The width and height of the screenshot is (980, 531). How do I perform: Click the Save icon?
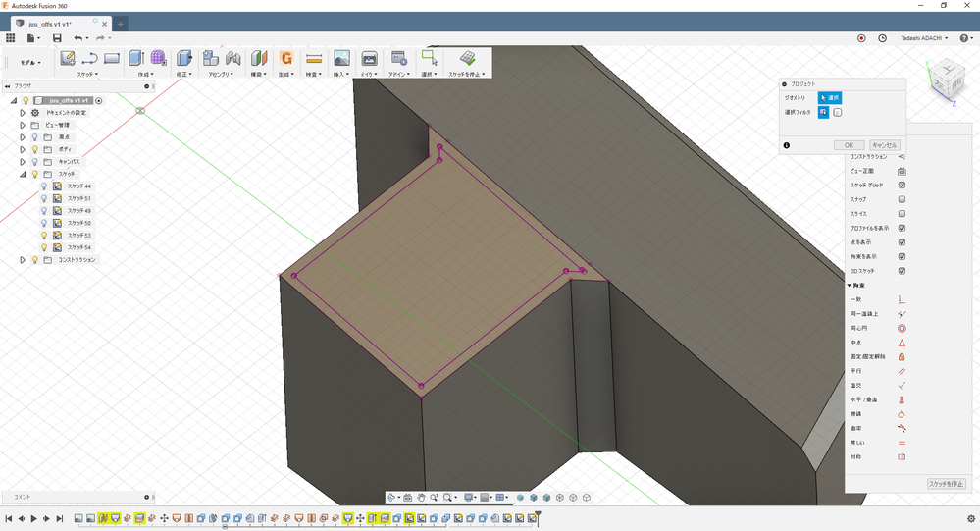(57, 38)
